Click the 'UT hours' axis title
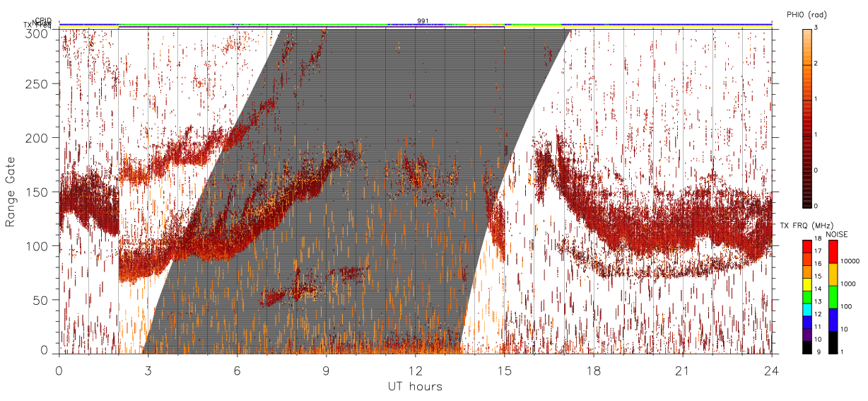This screenshot has height=401, width=868. 415,386
